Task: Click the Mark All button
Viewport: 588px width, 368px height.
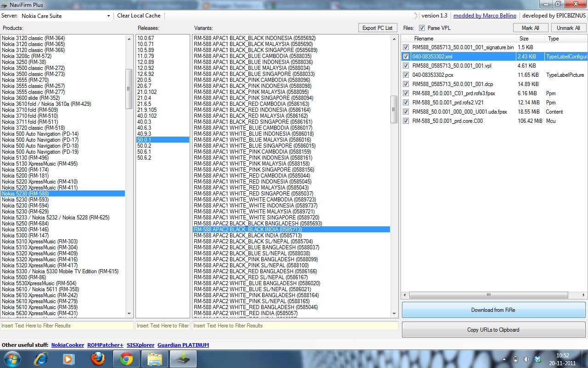Action: (531, 28)
